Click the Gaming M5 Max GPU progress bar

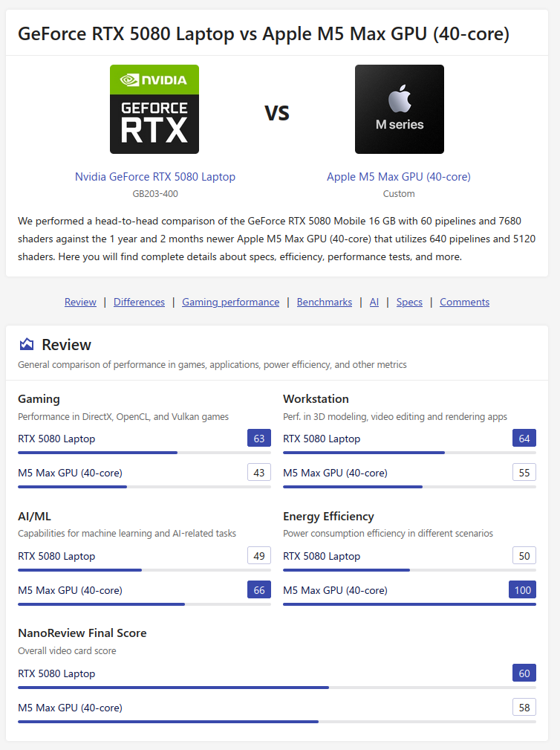[144, 487]
